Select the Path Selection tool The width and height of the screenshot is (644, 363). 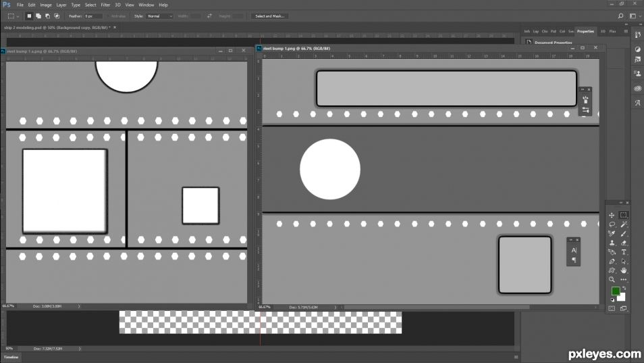point(624,261)
